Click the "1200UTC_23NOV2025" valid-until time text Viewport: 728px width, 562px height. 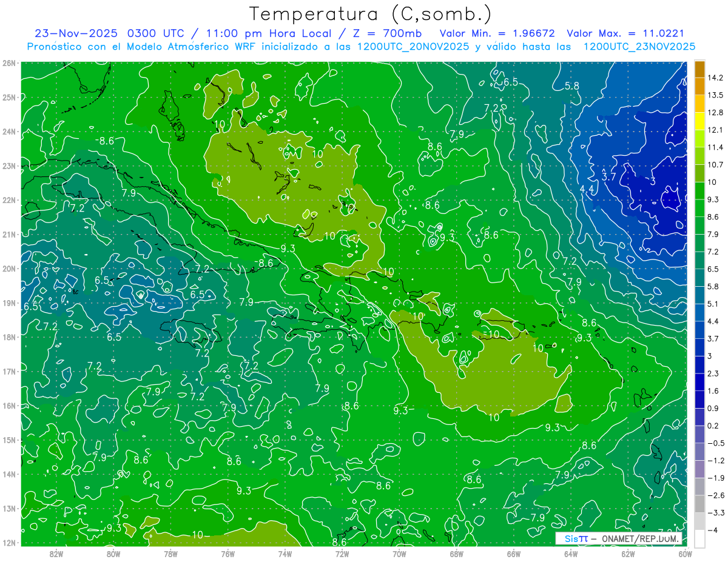coord(639,47)
